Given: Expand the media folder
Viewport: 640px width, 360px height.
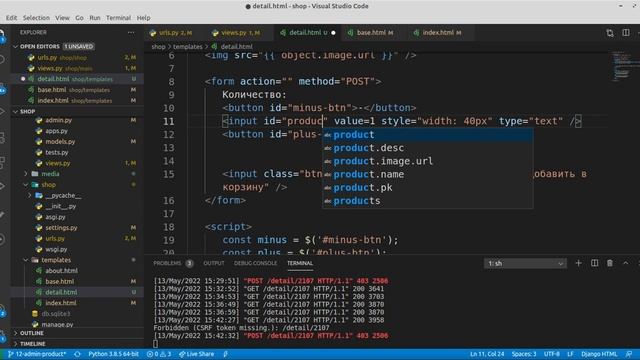Looking at the screenshot, I should coord(26,174).
